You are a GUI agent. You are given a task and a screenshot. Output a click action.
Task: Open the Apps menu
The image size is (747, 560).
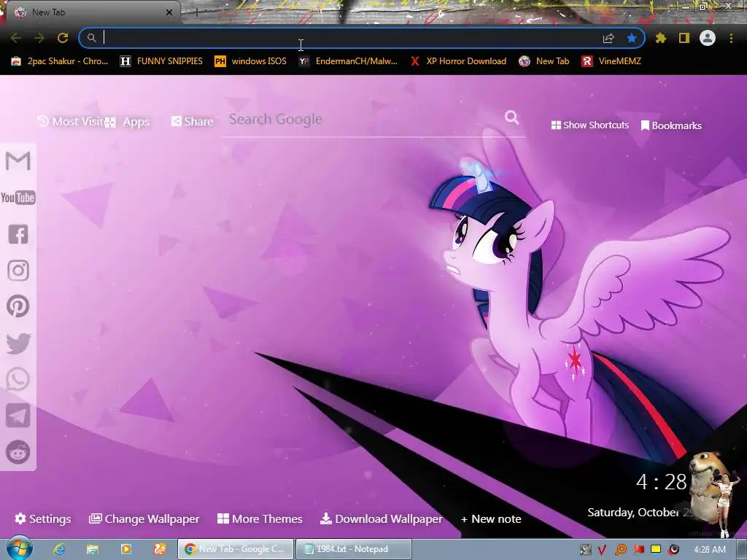[127, 122]
